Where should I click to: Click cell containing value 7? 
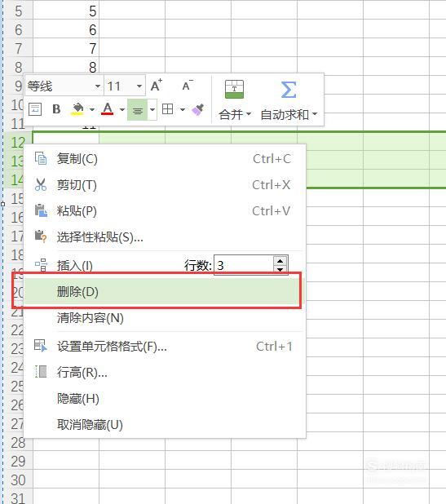66,49
